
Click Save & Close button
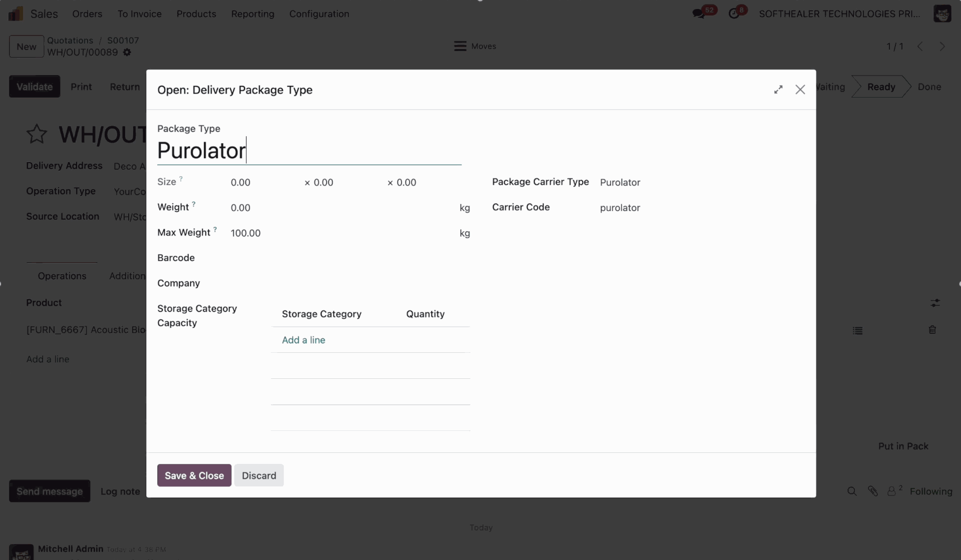coord(194,475)
